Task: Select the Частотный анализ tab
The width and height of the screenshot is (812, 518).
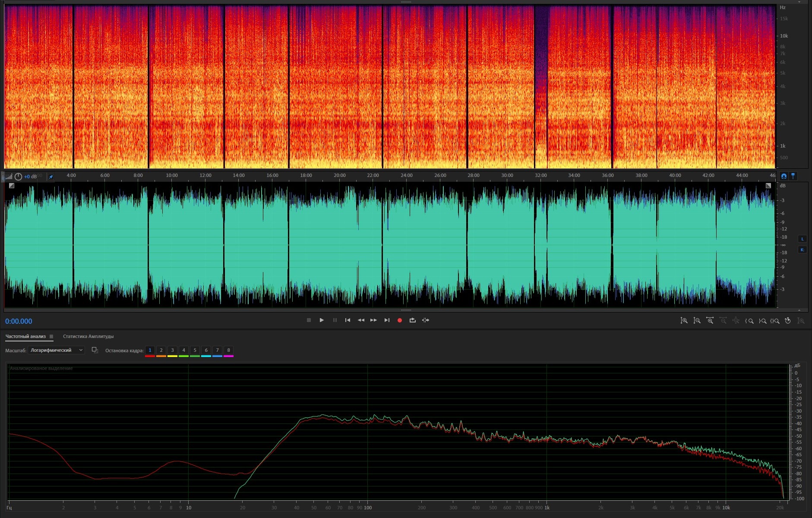Action: pos(25,336)
